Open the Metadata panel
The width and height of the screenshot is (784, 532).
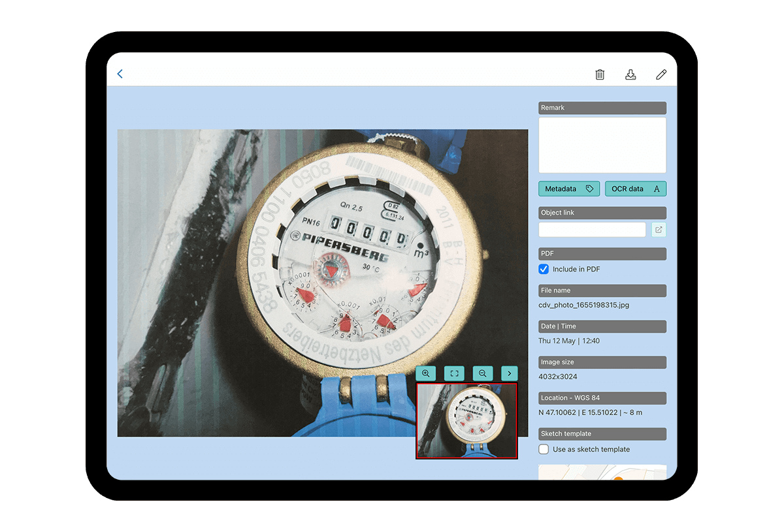[569, 189]
